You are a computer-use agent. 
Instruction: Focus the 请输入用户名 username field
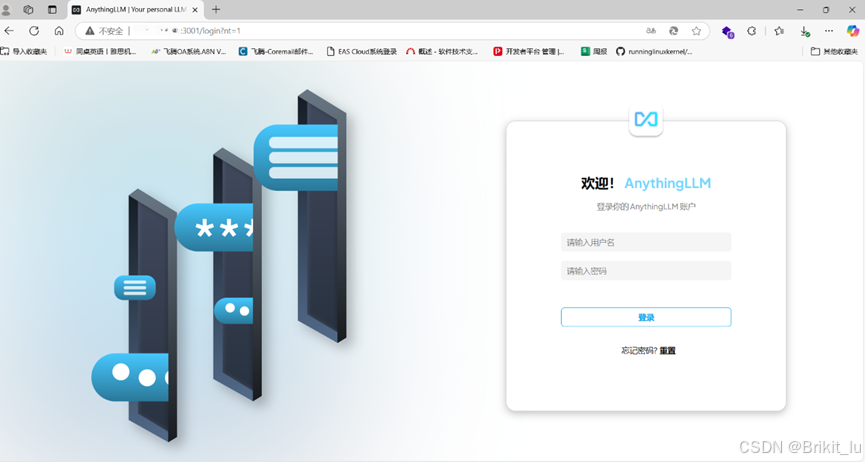[645, 242]
